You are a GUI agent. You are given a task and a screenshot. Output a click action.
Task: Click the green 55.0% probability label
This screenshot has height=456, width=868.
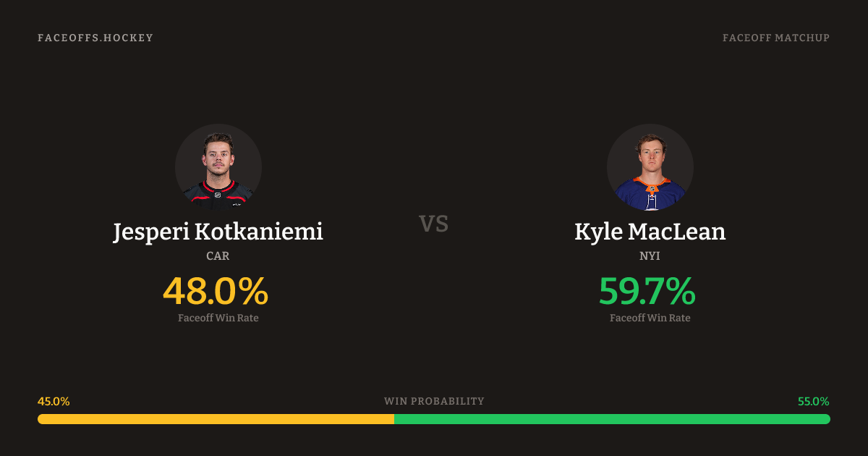[x=813, y=401]
